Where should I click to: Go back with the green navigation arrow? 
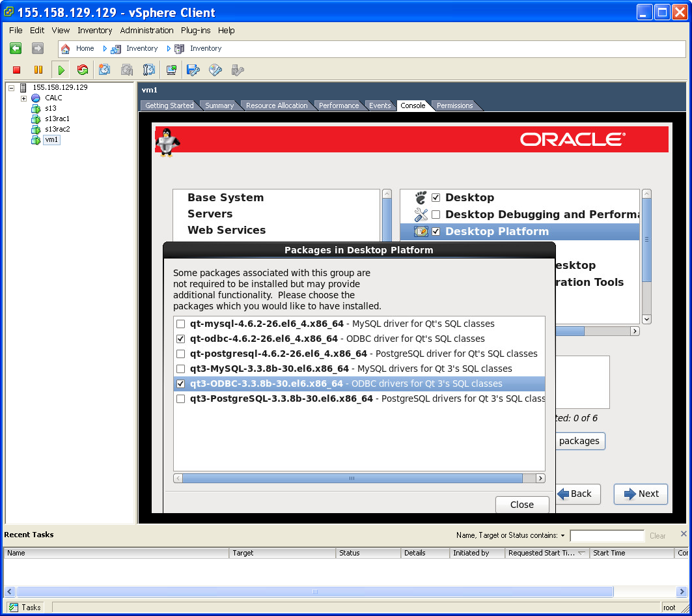coord(16,48)
